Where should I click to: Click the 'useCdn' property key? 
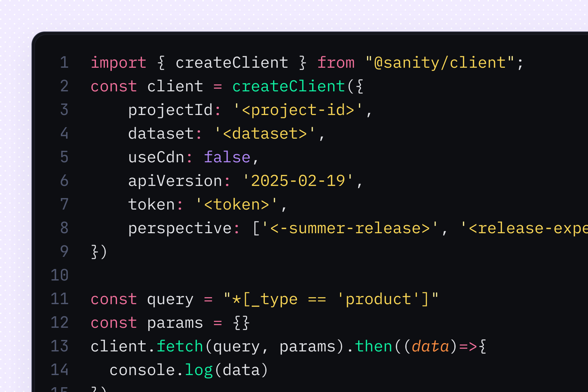click(x=156, y=157)
